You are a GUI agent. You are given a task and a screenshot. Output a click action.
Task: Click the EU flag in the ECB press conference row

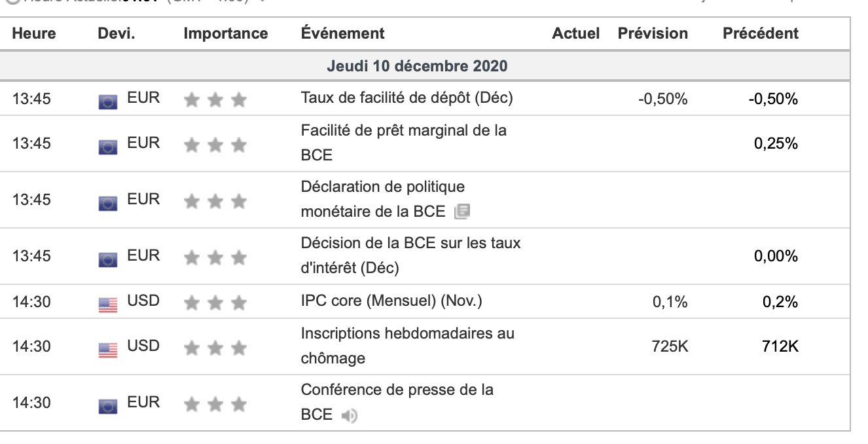click(x=108, y=406)
